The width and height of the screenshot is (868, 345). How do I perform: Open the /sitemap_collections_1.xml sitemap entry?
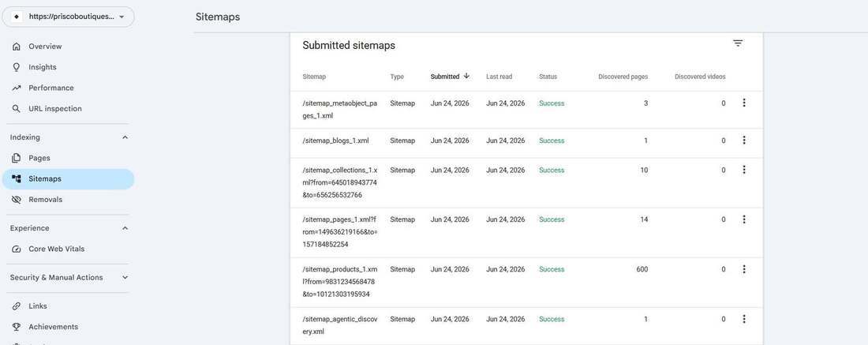click(x=339, y=182)
